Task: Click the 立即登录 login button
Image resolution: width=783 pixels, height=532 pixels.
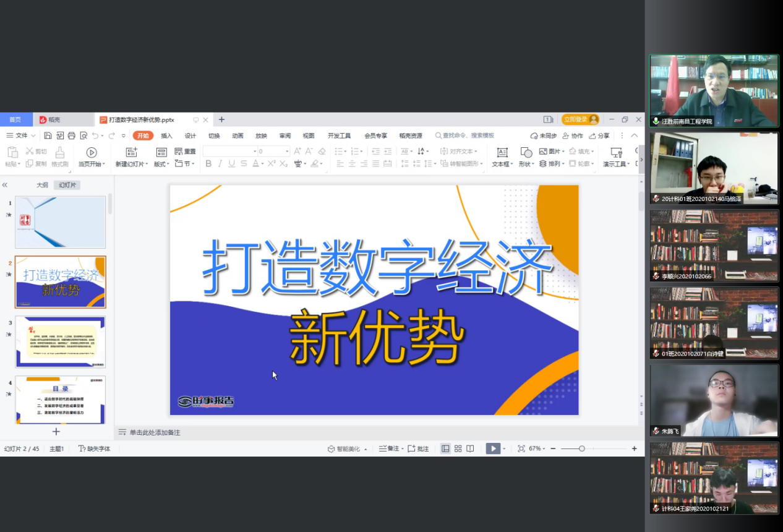Action: click(x=580, y=119)
